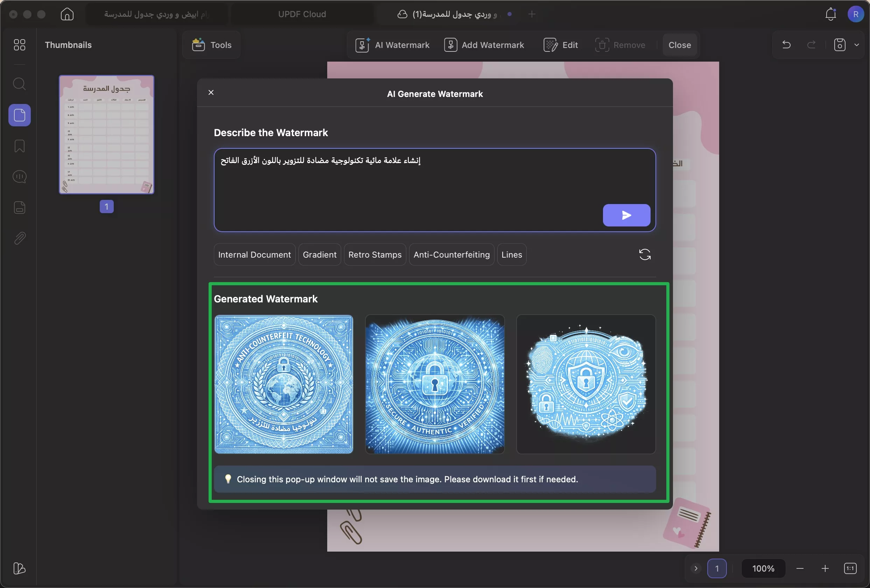870x588 pixels.
Task: Expand the save options dropdown arrow
Action: pyautogui.click(x=856, y=45)
